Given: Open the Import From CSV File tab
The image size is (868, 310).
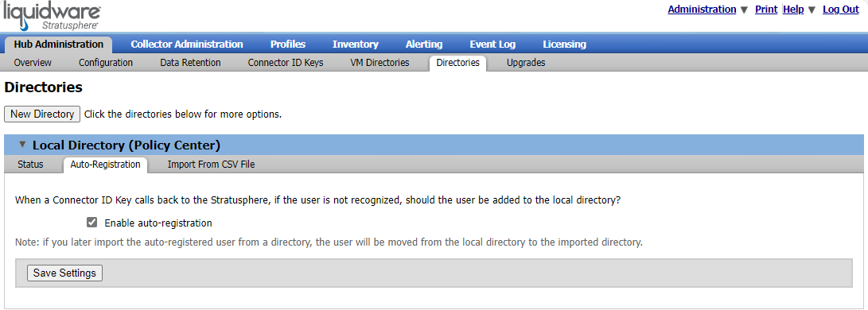Looking at the screenshot, I should click(x=211, y=164).
